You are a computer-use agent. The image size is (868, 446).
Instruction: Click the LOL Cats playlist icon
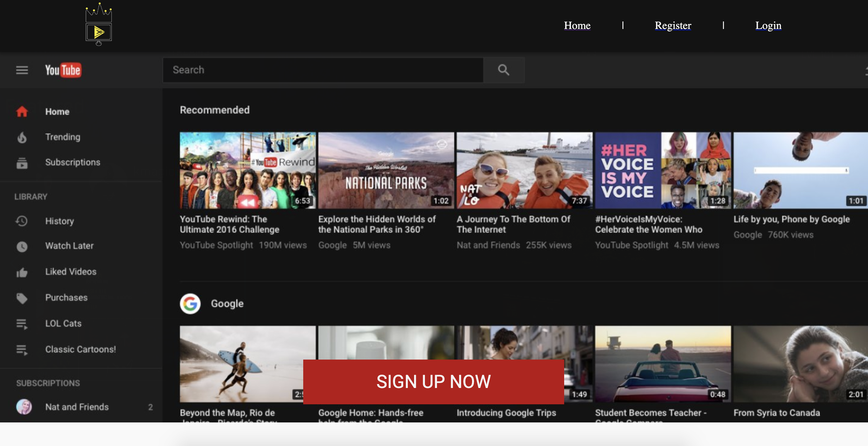[22, 324]
